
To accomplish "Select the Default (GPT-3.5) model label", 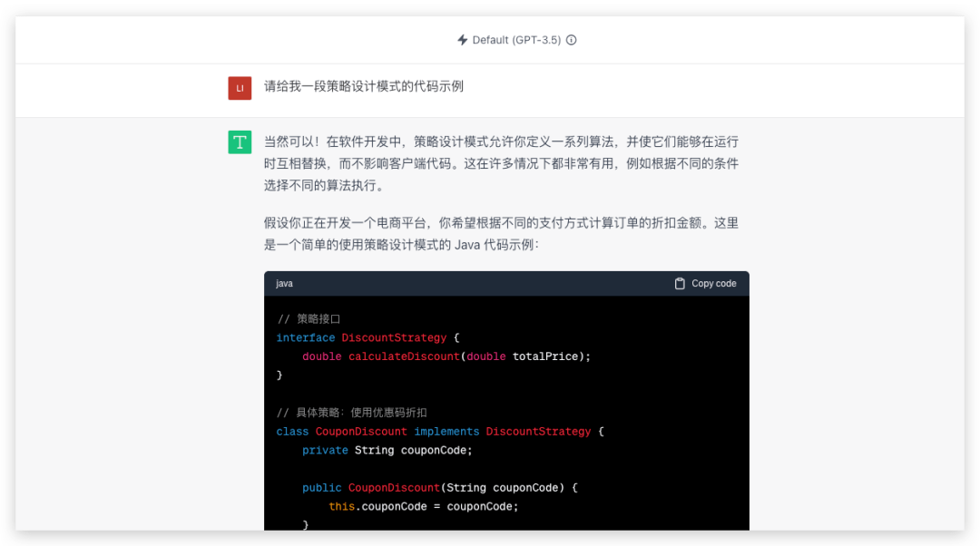I will [x=516, y=40].
